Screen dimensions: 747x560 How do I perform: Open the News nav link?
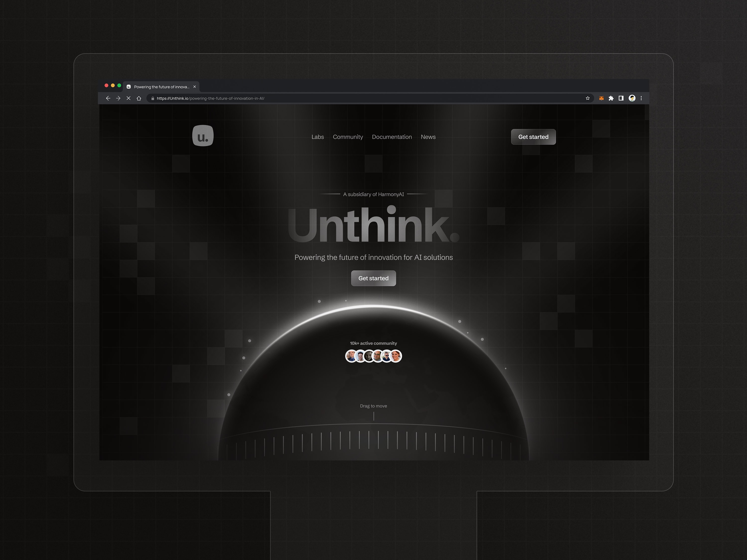428,137
